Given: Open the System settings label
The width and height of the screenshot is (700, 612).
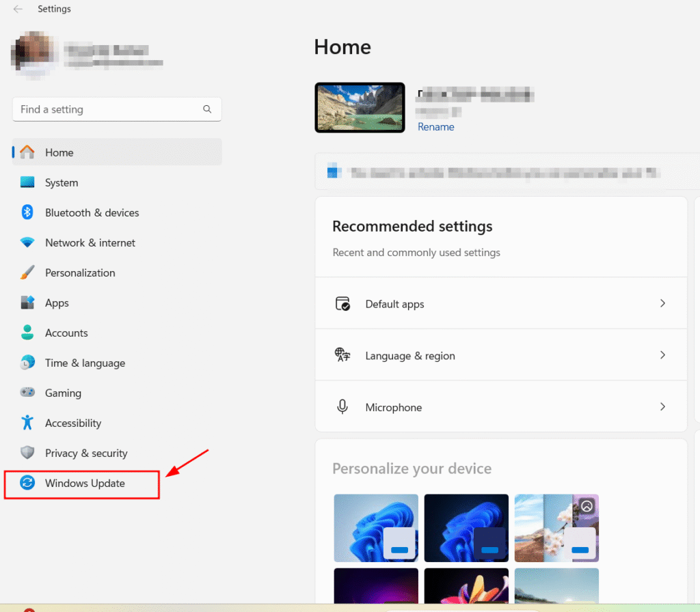Looking at the screenshot, I should pyautogui.click(x=62, y=183).
